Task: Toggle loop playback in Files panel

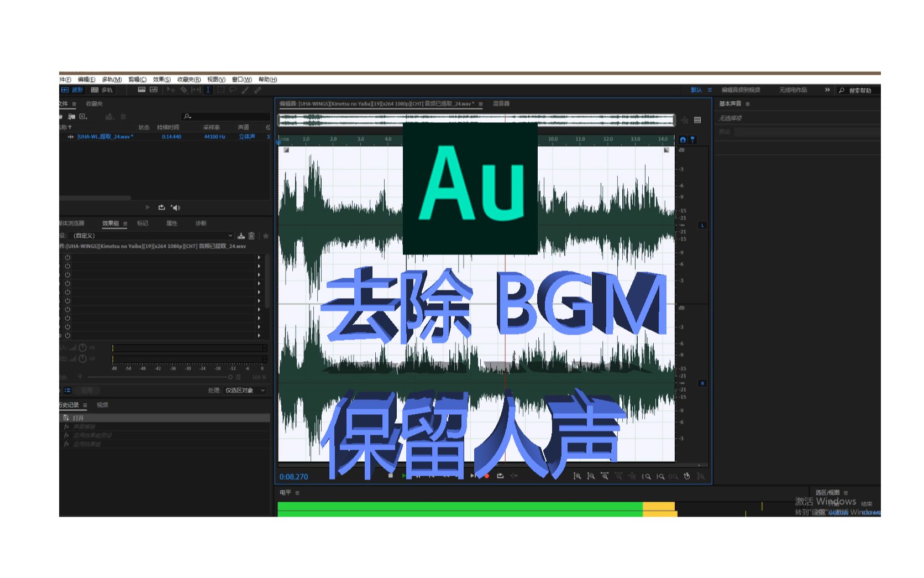Action: 161,207
